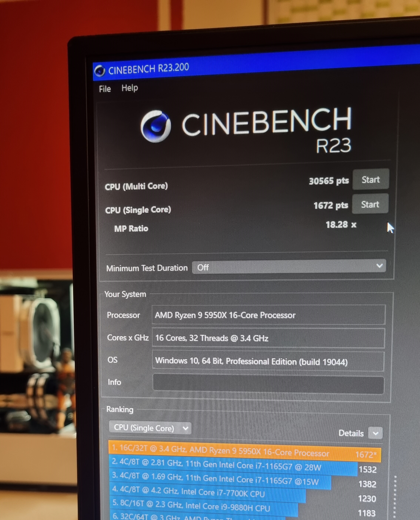
Task: Open the Minimum Test Duration dropdown
Action: pos(289,267)
